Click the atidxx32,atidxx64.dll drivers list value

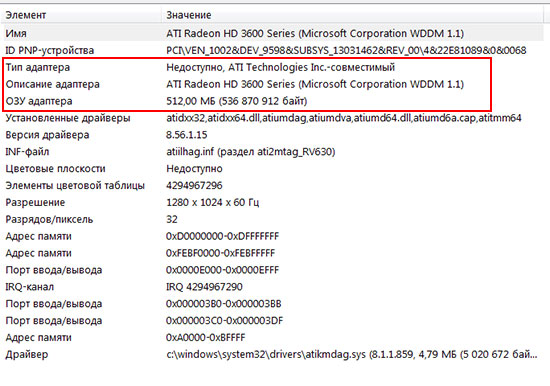pos(344,118)
